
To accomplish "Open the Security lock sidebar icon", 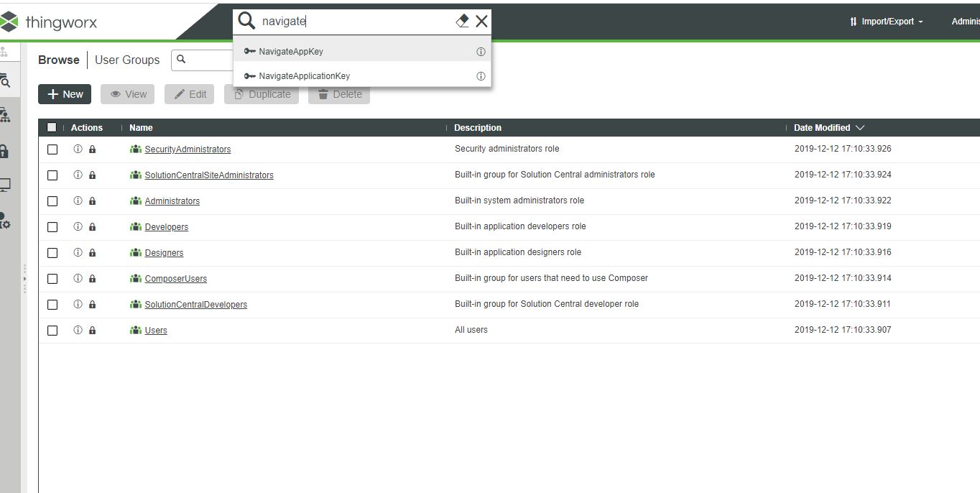I will tap(4, 151).
